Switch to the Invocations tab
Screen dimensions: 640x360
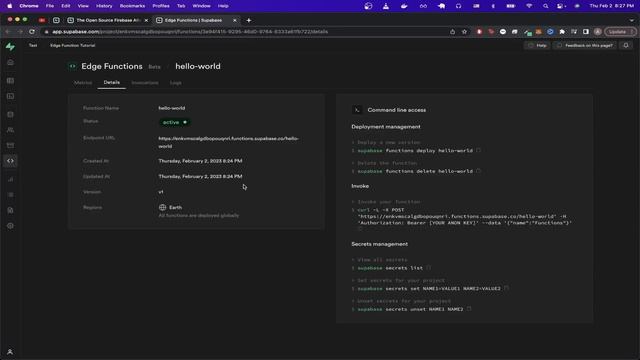pos(145,82)
